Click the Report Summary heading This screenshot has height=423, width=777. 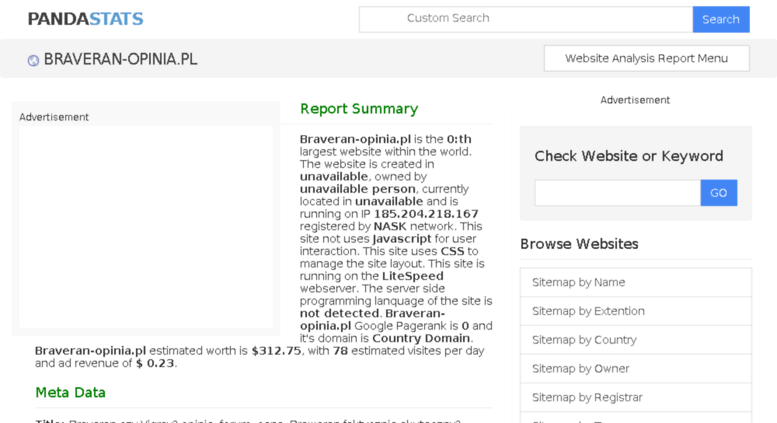point(359,109)
